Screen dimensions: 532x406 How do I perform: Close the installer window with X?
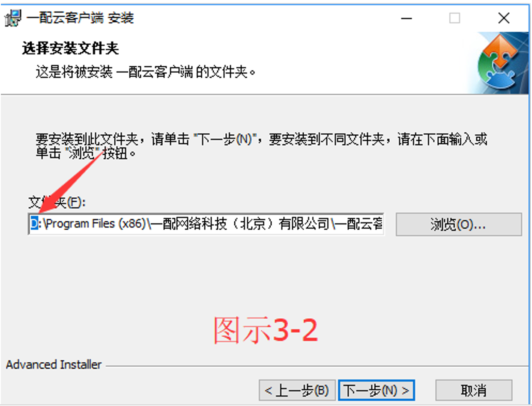(x=504, y=18)
